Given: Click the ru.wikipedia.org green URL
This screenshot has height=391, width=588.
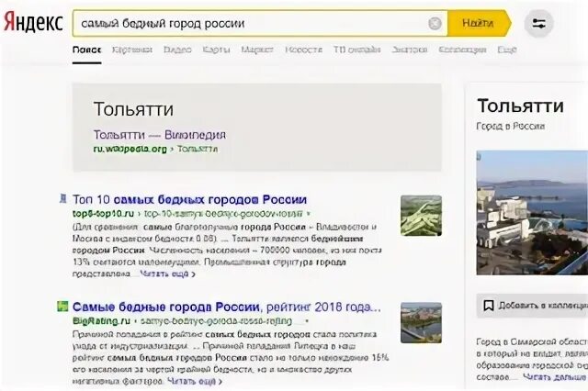Looking at the screenshot, I should [130, 149].
